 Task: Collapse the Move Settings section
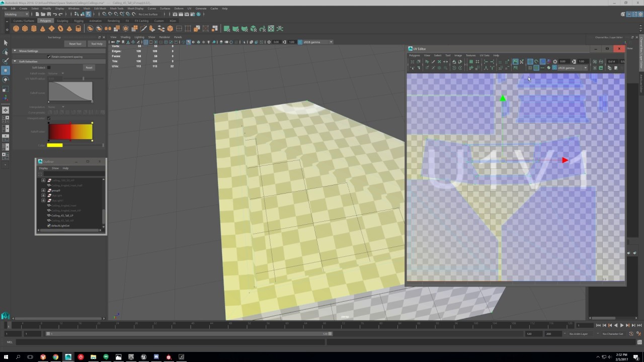(15, 51)
